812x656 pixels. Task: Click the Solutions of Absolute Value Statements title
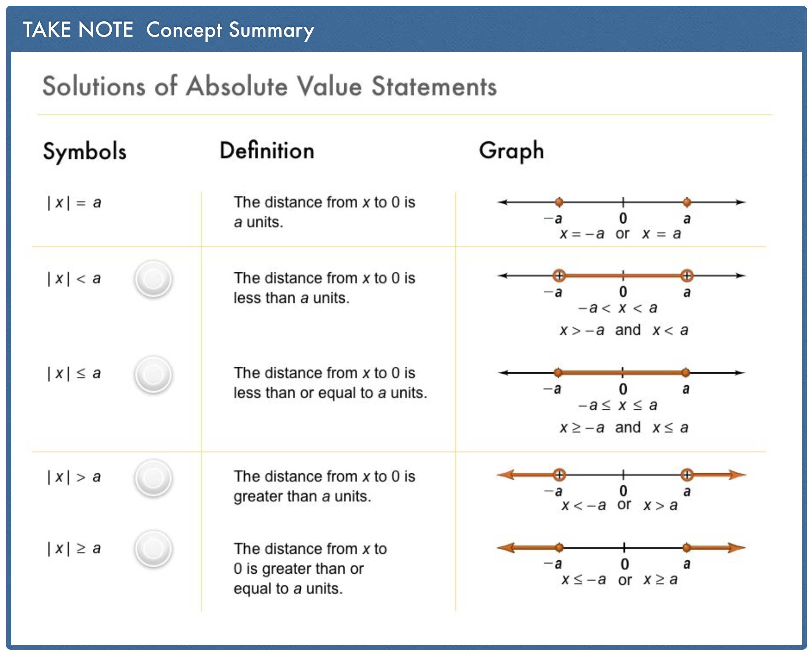coord(270,86)
